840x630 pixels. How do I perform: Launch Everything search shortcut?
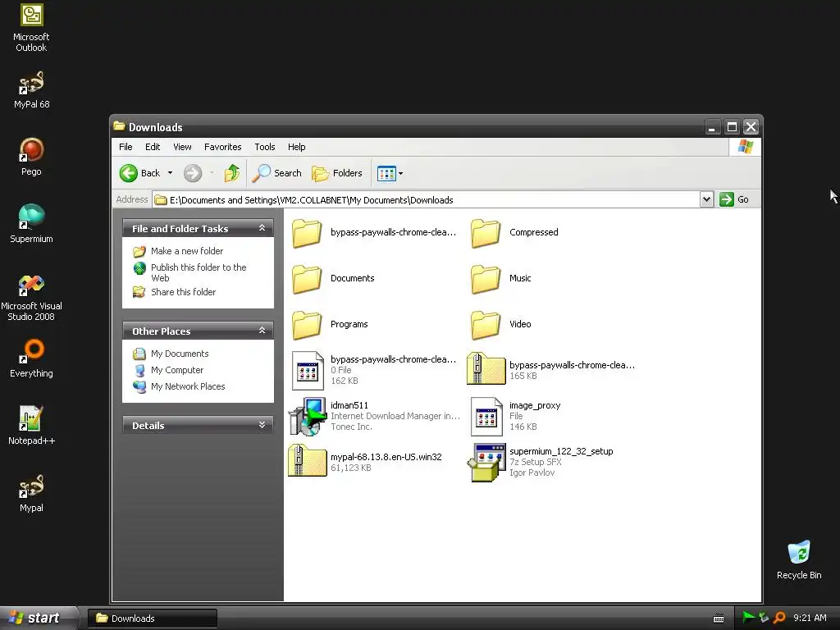pyautogui.click(x=32, y=358)
